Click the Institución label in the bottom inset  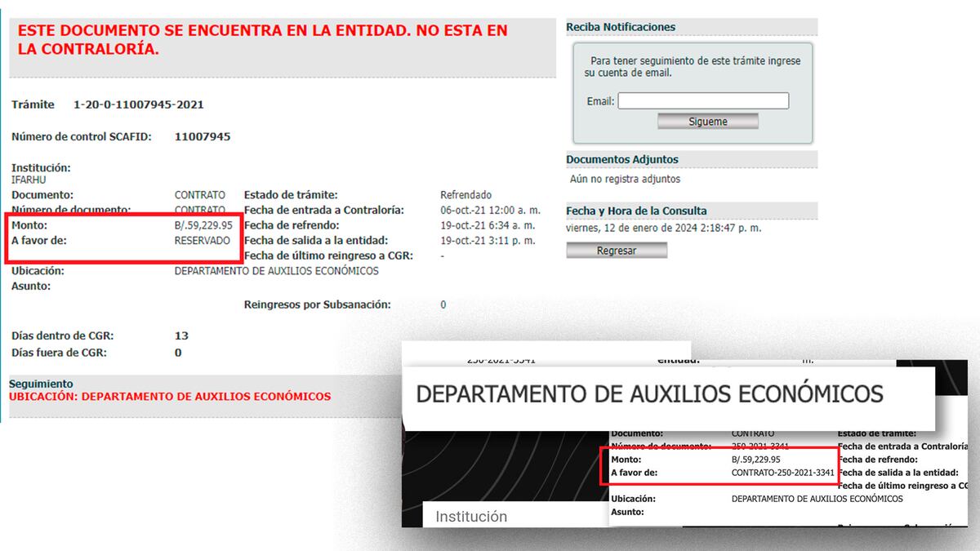[471, 517]
